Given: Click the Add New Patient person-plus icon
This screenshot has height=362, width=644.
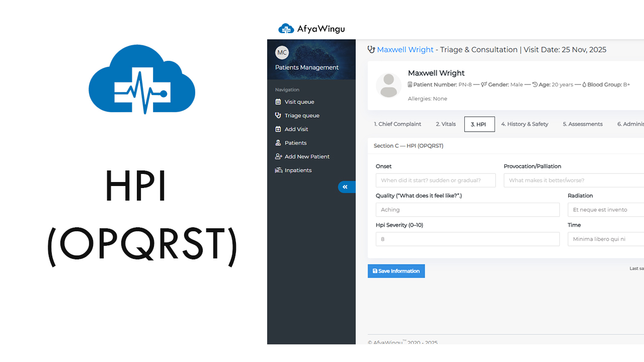Looking at the screenshot, I should point(278,156).
